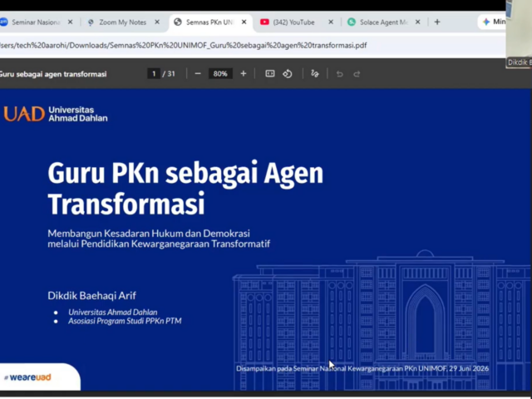532x399 pixels.
Task: Open the (342) YouTube tab
Action: click(293, 22)
